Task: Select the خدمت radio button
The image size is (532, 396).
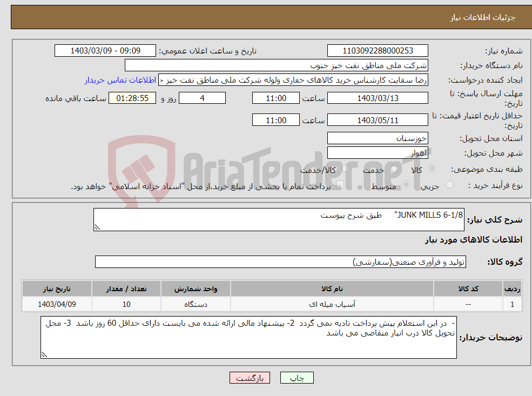Action: (x=394, y=169)
